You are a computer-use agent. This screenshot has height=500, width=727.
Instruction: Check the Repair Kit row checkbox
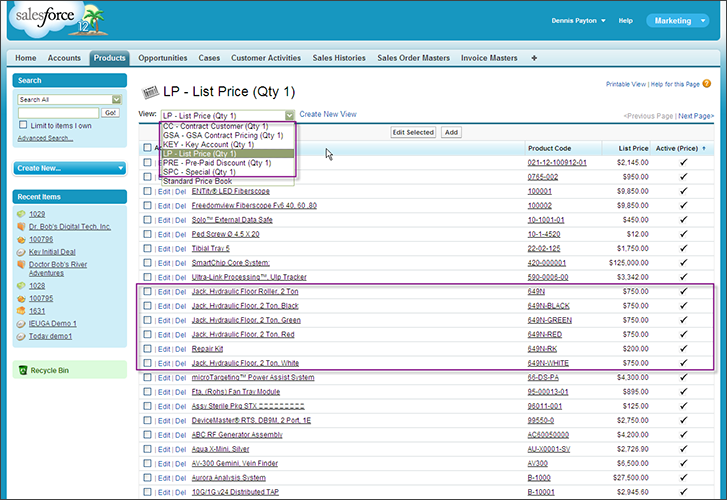pyautogui.click(x=147, y=348)
